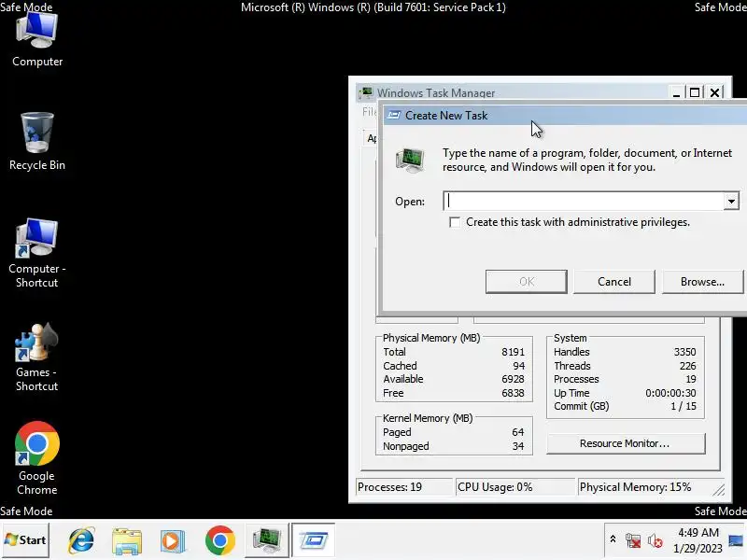
Task: Switch to Create New Task taskbar button
Action: [313, 540]
